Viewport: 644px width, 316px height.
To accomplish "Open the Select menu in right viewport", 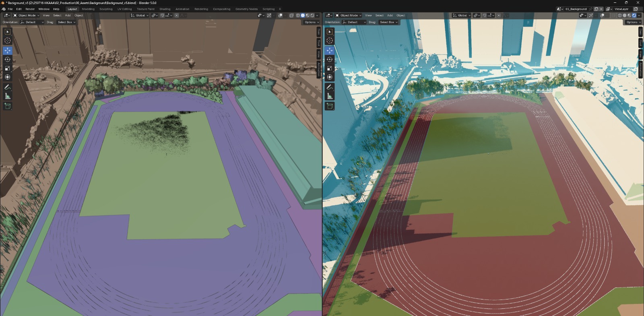I will pos(379,15).
